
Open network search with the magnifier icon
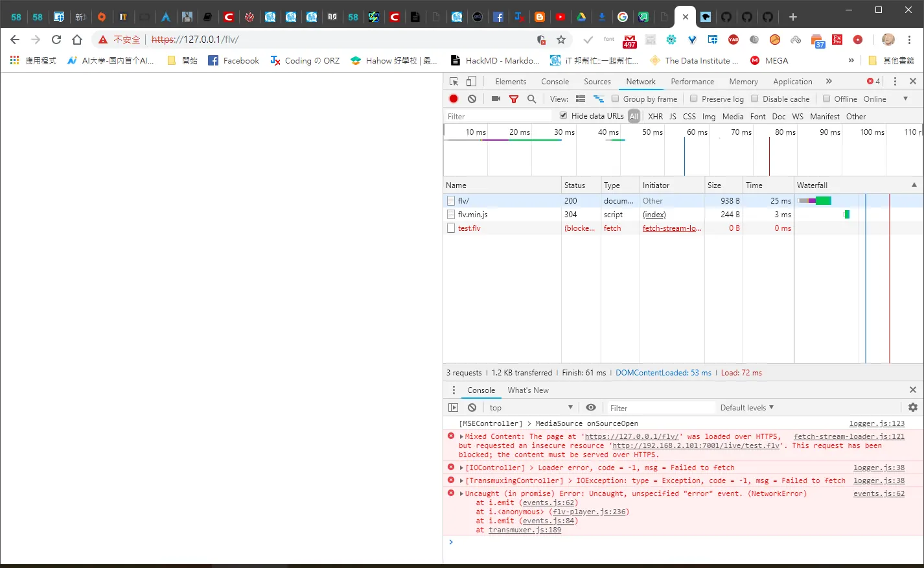point(531,99)
